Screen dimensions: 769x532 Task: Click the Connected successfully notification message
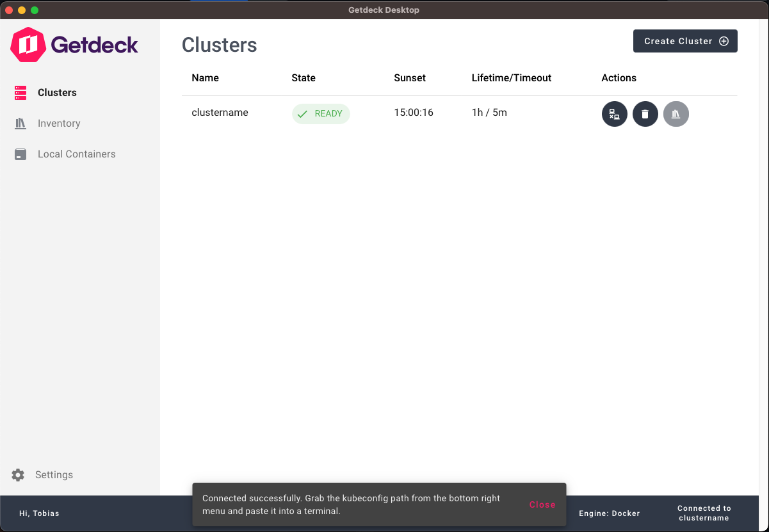[352, 504]
